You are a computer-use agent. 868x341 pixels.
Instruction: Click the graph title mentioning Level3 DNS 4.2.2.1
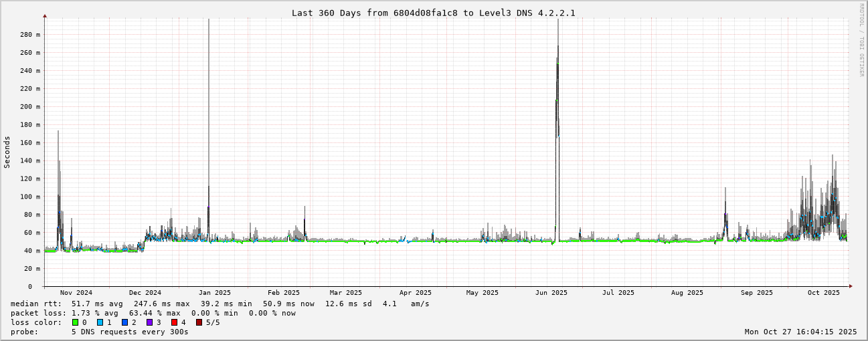[x=433, y=13]
